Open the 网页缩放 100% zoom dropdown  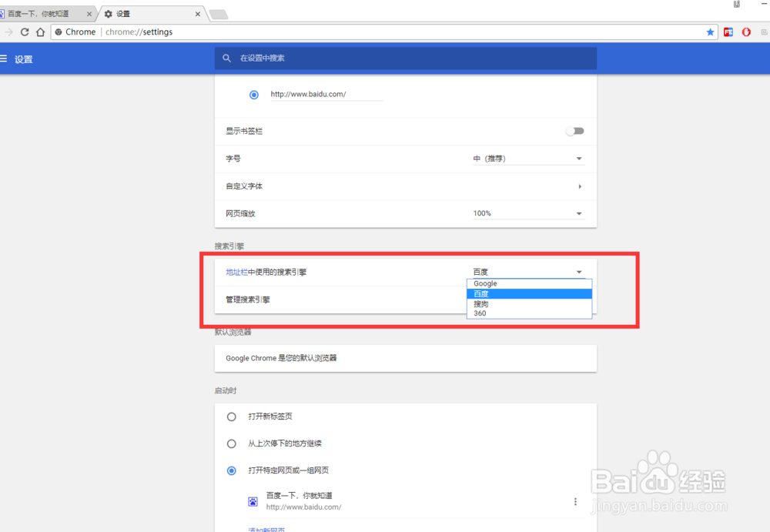coord(528,213)
